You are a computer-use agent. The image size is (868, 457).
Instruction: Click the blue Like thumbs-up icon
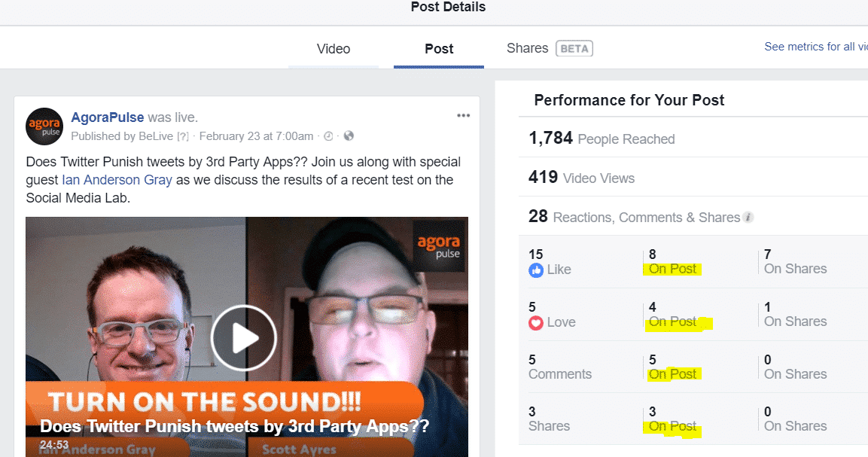pyautogui.click(x=536, y=270)
